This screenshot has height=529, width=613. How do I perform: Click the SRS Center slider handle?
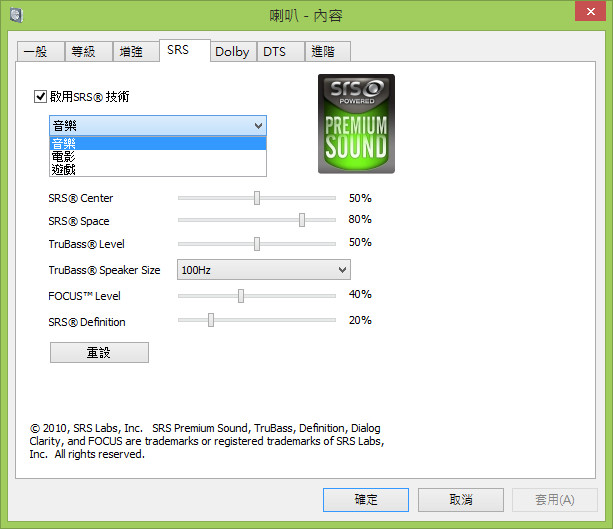click(257, 198)
